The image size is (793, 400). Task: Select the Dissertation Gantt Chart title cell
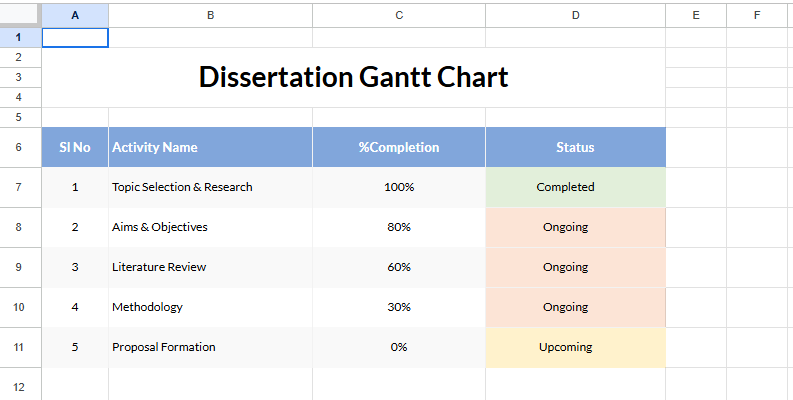point(353,77)
